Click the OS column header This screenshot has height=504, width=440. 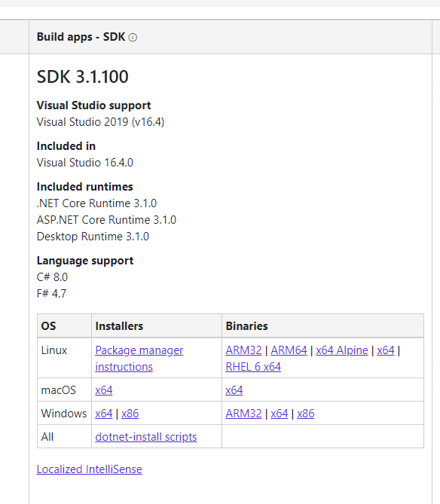point(48,326)
